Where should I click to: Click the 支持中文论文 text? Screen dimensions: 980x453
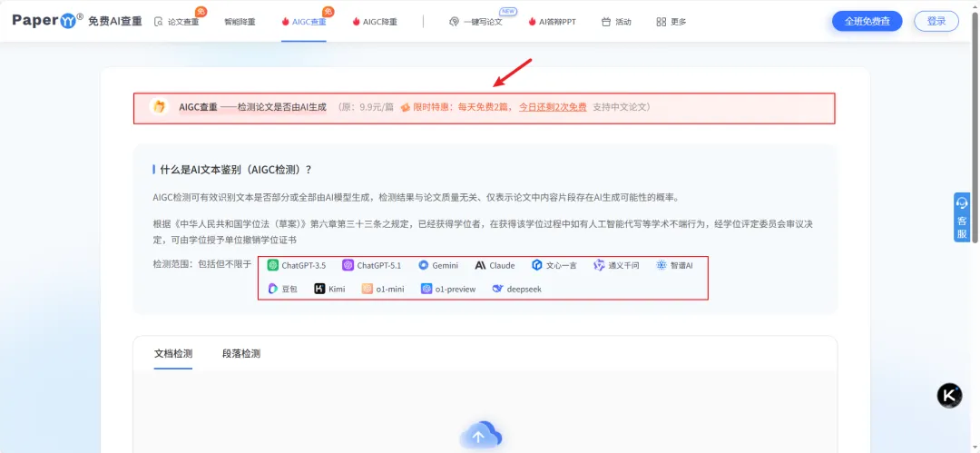pos(619,107)
